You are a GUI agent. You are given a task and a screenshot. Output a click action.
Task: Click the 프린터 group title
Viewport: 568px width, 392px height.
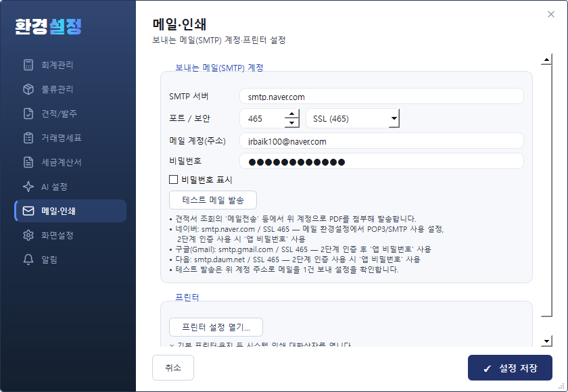(187, 297)
